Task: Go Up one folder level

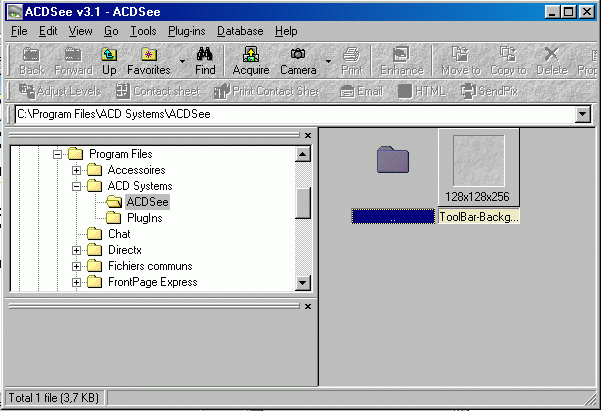Action: [x=109, y=54]
